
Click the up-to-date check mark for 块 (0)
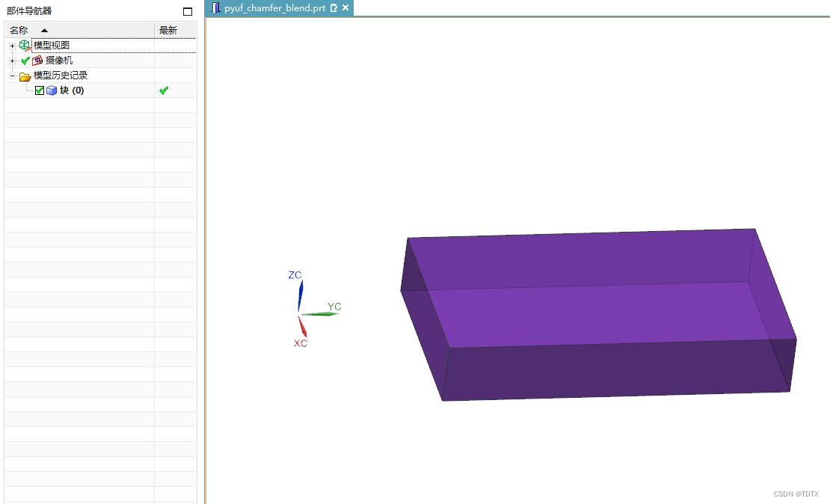point(164,90)
